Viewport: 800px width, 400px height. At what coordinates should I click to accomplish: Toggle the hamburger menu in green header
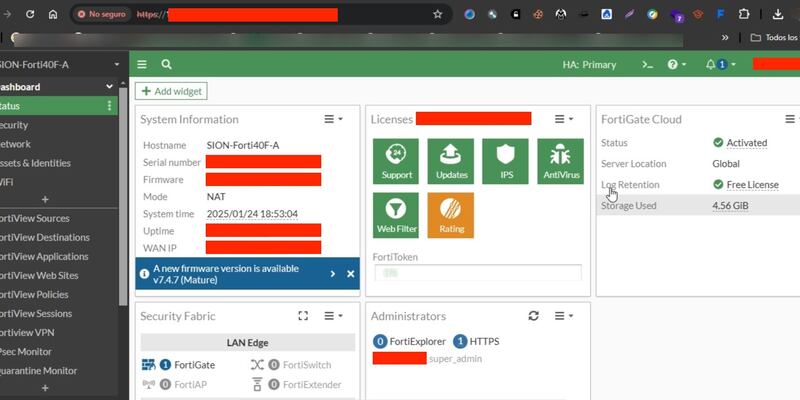click(142, 64)
